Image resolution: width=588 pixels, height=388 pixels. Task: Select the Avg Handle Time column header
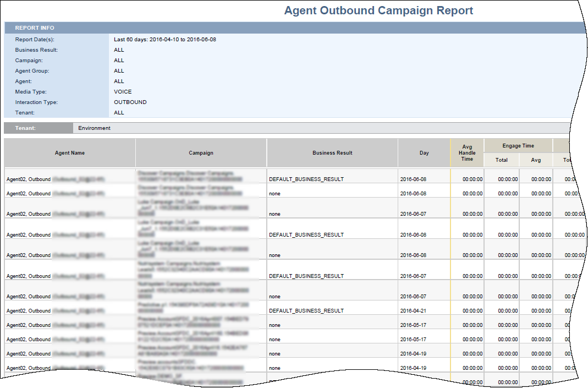click(x=467, y=153)
